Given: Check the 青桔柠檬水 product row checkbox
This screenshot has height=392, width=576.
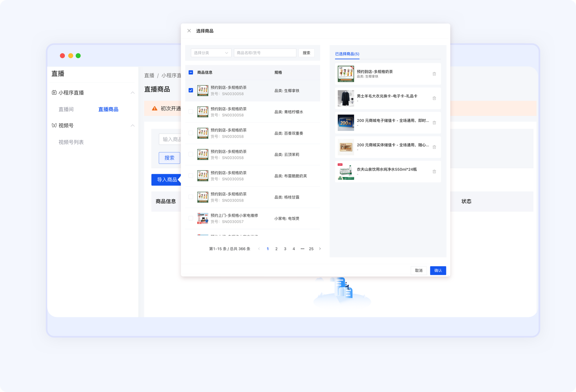Looking at the screenshot, I should [x=191, y=112].
